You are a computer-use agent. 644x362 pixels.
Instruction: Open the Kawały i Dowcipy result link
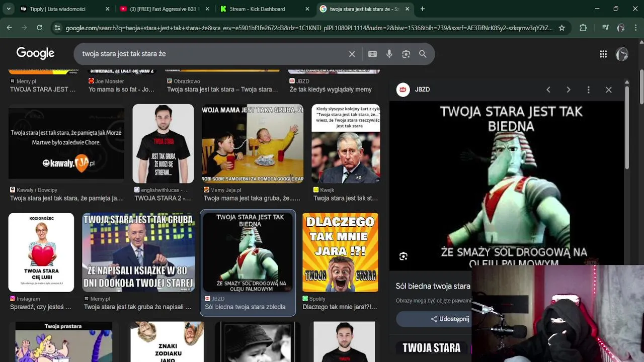(66, 194)
